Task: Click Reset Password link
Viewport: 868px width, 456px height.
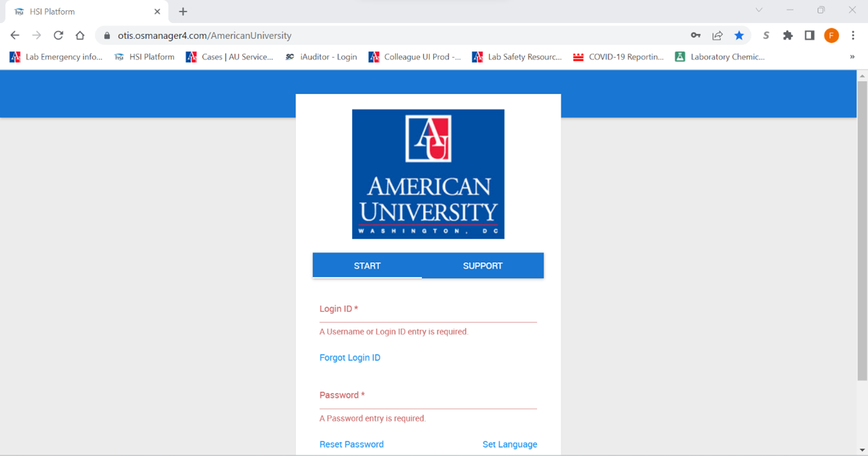Action: click(351, 444)
